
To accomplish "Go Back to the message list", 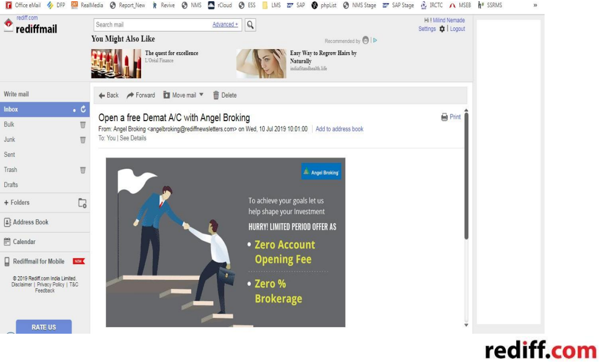I will (108, 95).
